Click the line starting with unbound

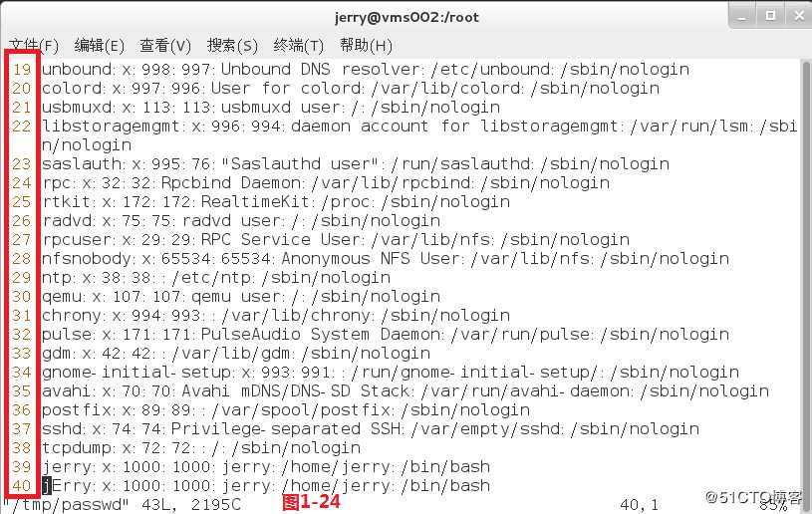pos(365,70)
